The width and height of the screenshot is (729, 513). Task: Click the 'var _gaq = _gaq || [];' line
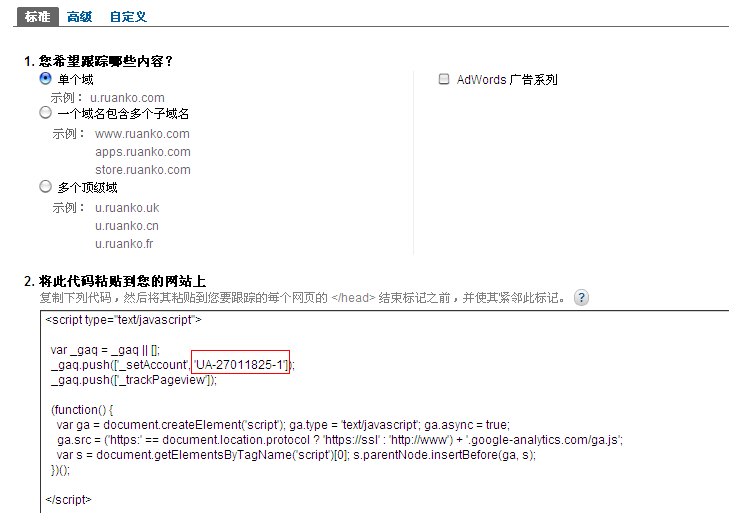105,350
